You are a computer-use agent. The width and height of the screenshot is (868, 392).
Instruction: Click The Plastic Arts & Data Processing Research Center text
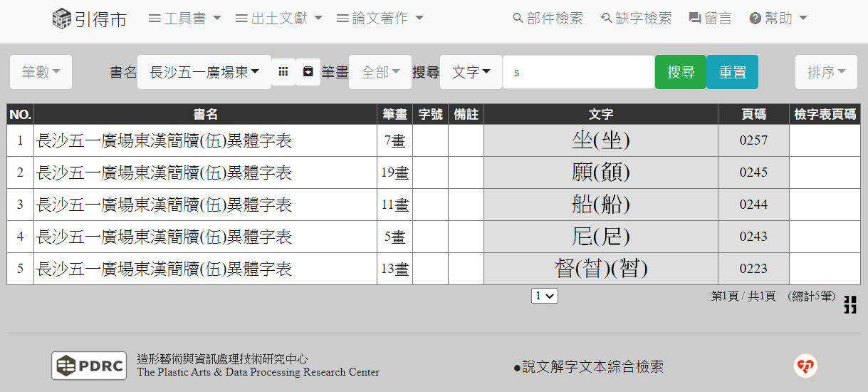(x=258, y=372)
